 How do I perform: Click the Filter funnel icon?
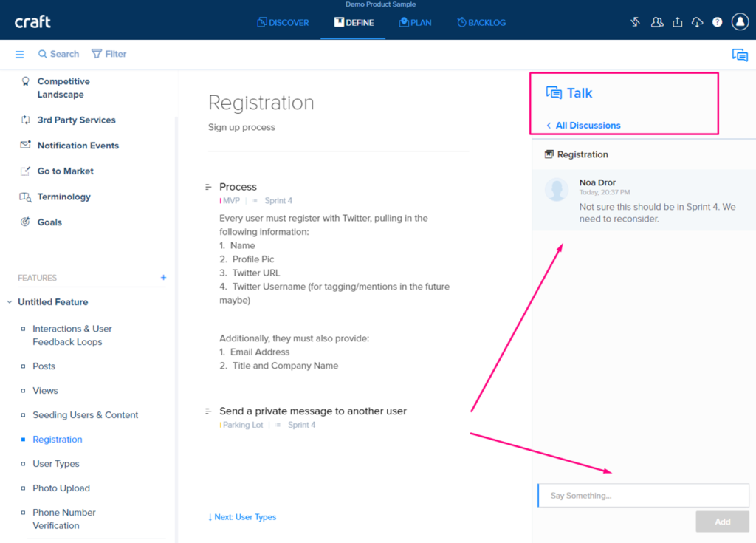97,54
